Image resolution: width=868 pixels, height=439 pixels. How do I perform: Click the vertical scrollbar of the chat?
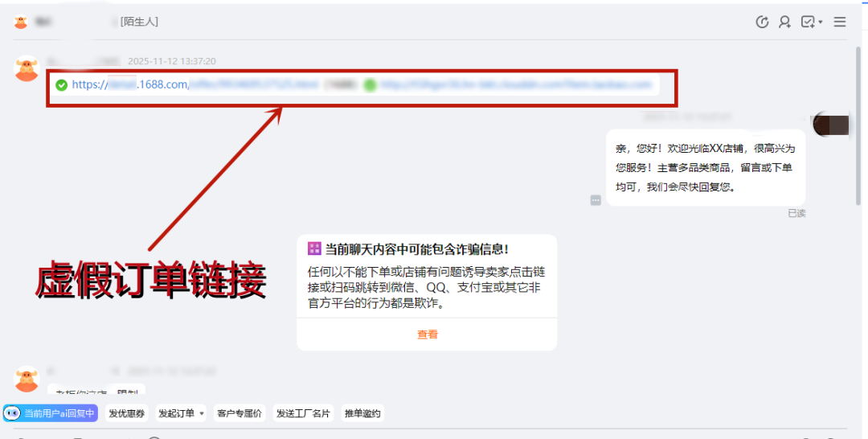point(858,127)
